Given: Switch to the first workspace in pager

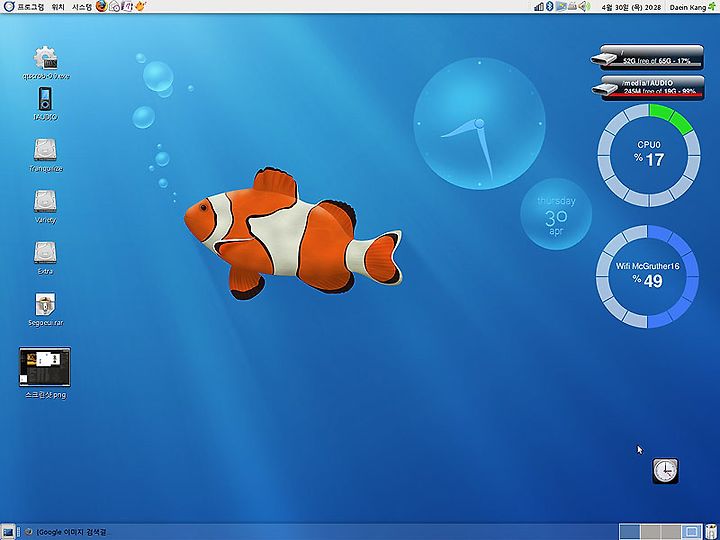Looking at the screenshot, I should tap(630, 532).
